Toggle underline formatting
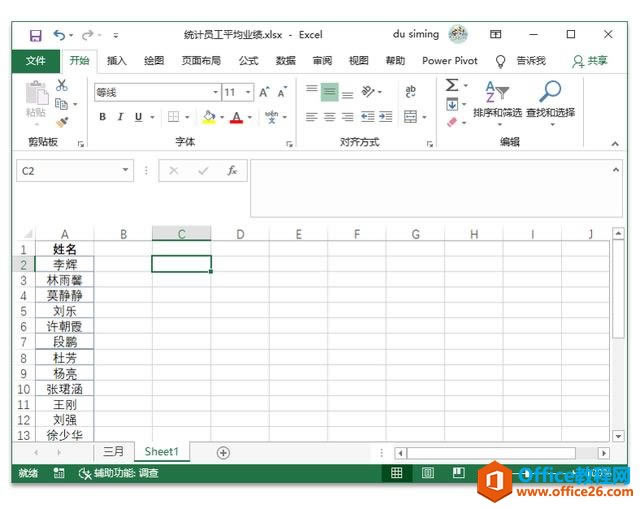This screenshot has height=509, width=640. click(x=138, y=117)
